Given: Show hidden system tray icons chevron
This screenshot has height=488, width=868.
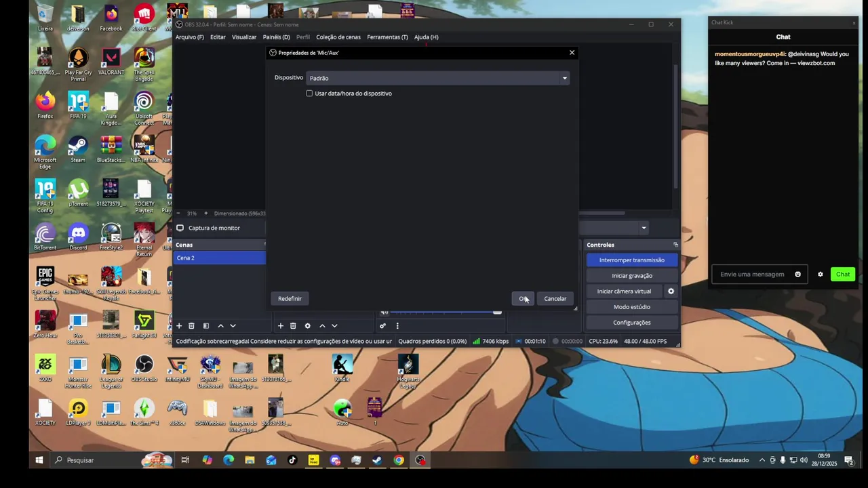Looking at the screenshot, I should pos(762,460).
